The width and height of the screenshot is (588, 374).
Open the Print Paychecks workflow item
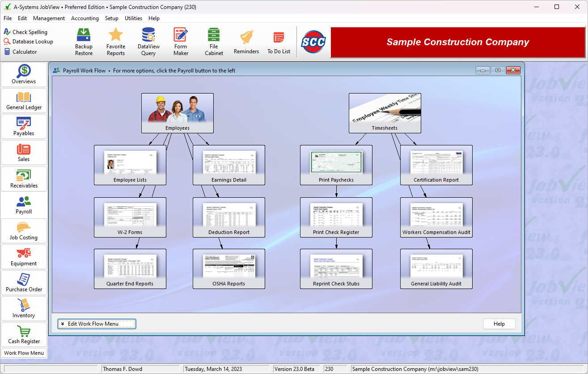[336, 165]
